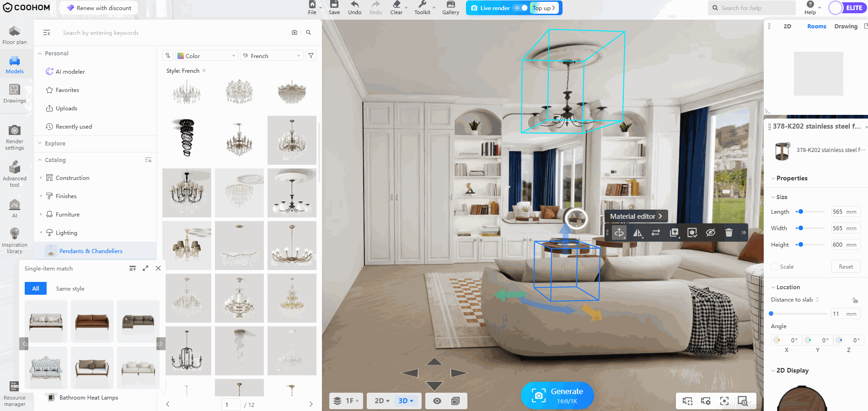Screen dimensions: 868x411
Task: Open the Floor plan sidebar panel
Action: [15, 35]
